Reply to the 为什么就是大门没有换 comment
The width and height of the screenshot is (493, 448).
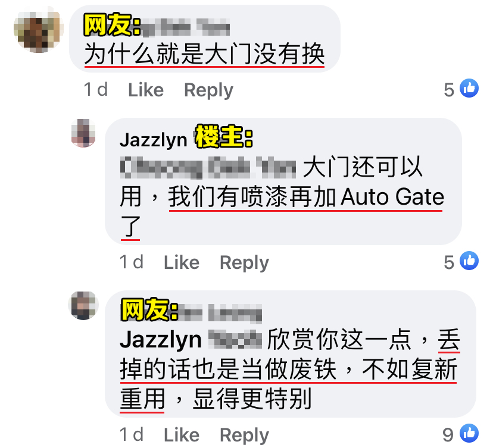pyautogui.click(x=208, y=90)
